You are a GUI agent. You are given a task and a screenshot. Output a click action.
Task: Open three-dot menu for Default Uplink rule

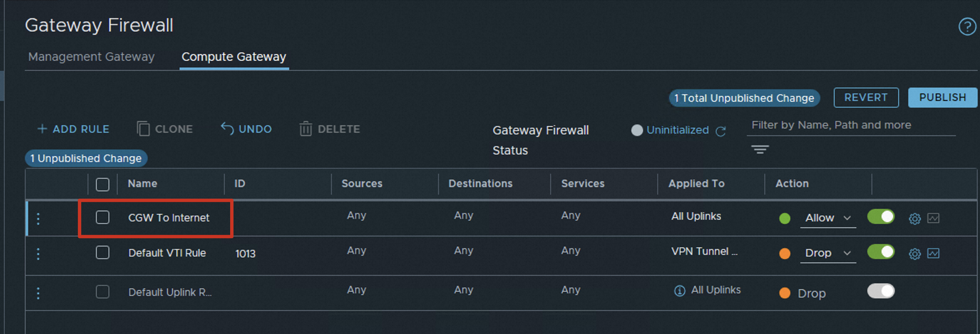pos(38,293)
